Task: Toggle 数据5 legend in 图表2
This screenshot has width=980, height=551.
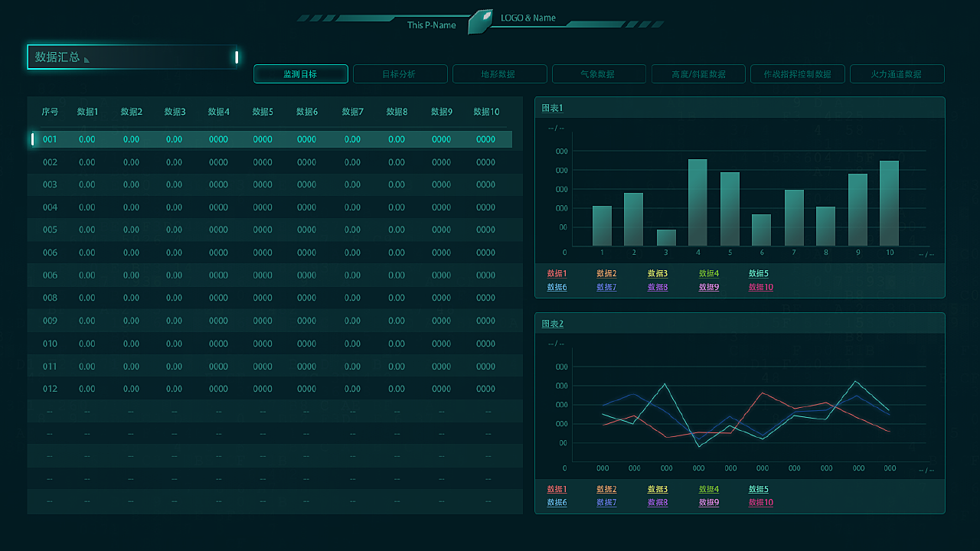Action: click(x=759, y=489)
